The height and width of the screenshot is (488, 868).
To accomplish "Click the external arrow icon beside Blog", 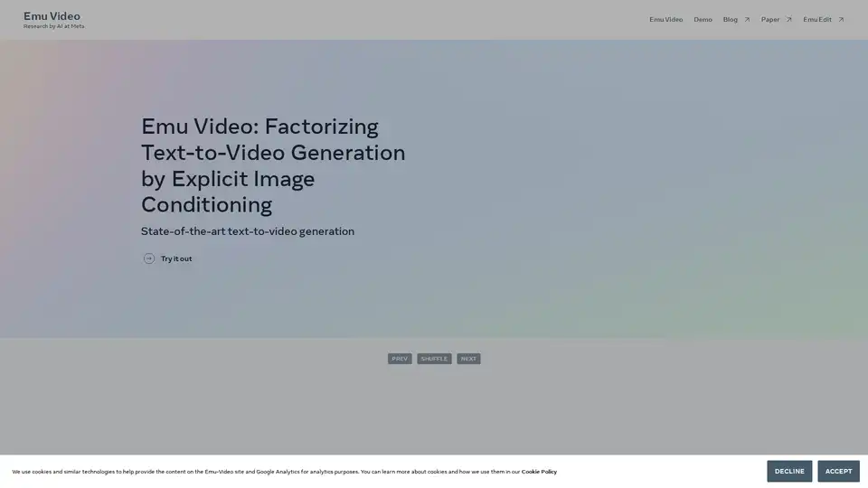I will [x=747, y=19].
